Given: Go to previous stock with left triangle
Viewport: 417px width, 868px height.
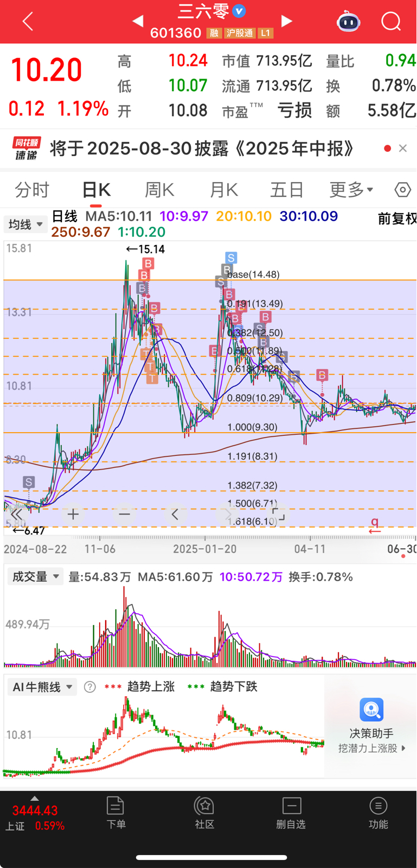Looking at the screenshot, I should (x=138, y=21).
